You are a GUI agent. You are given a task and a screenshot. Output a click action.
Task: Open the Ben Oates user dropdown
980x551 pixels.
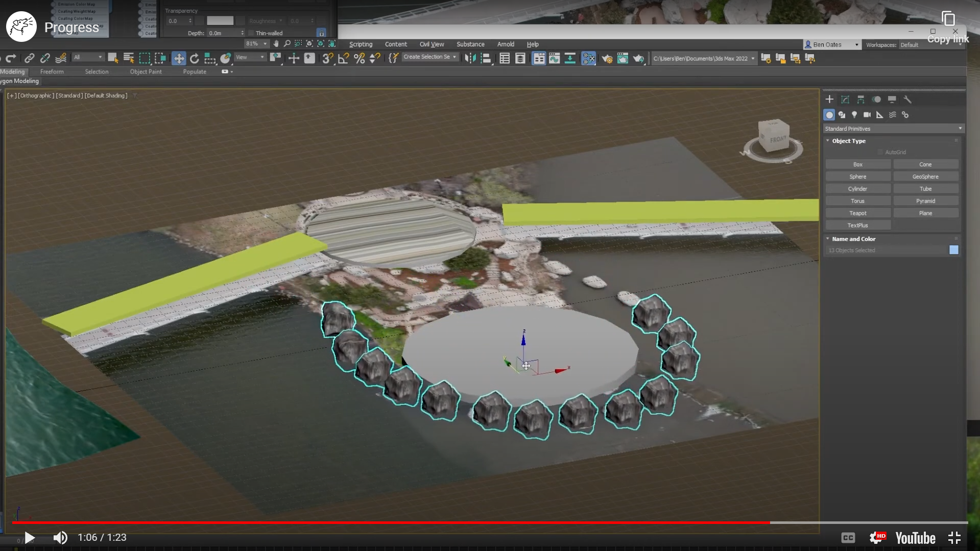(831, 45)
